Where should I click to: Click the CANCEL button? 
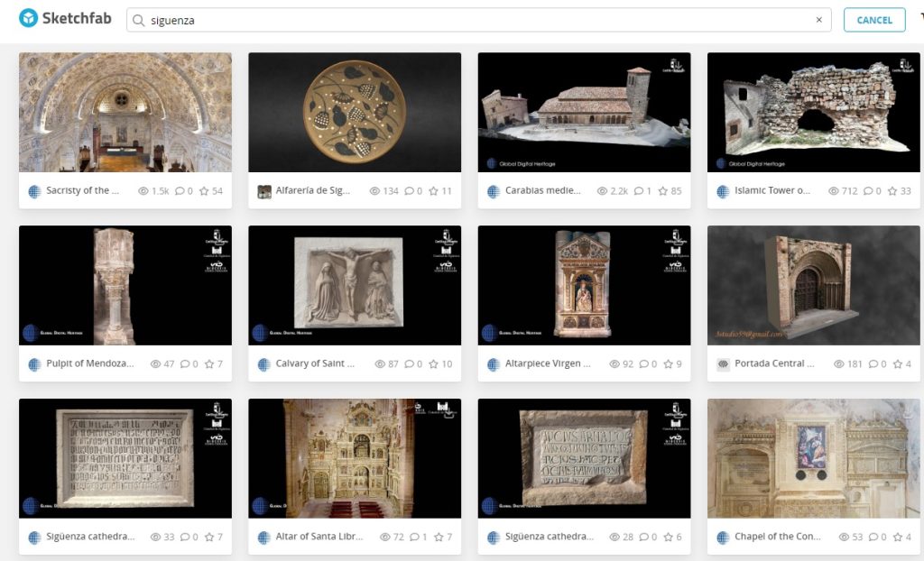(x=873, y=20)
